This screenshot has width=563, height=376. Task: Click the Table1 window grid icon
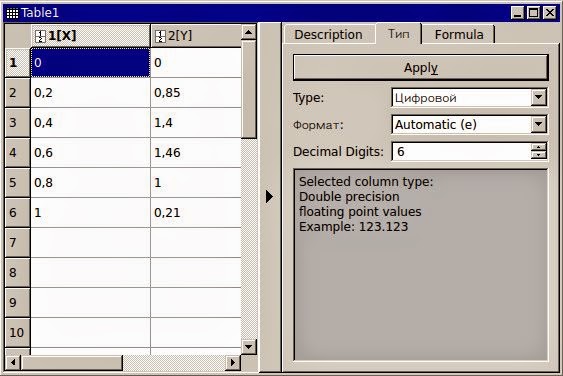point(12,13)
